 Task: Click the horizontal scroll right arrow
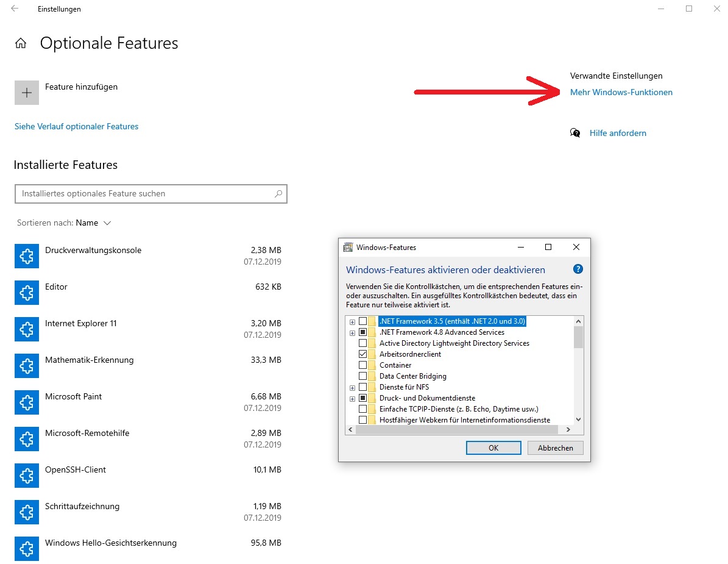(568, 430)
